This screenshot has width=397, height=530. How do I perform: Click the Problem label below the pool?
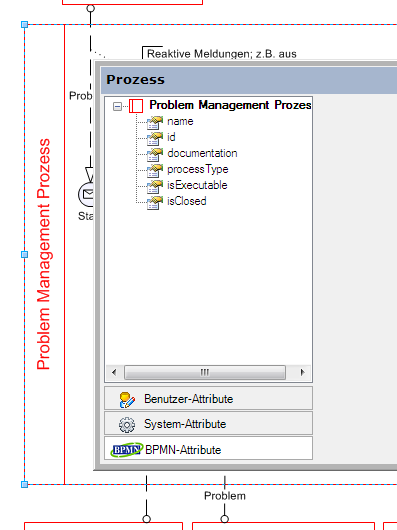pos(225,496)
